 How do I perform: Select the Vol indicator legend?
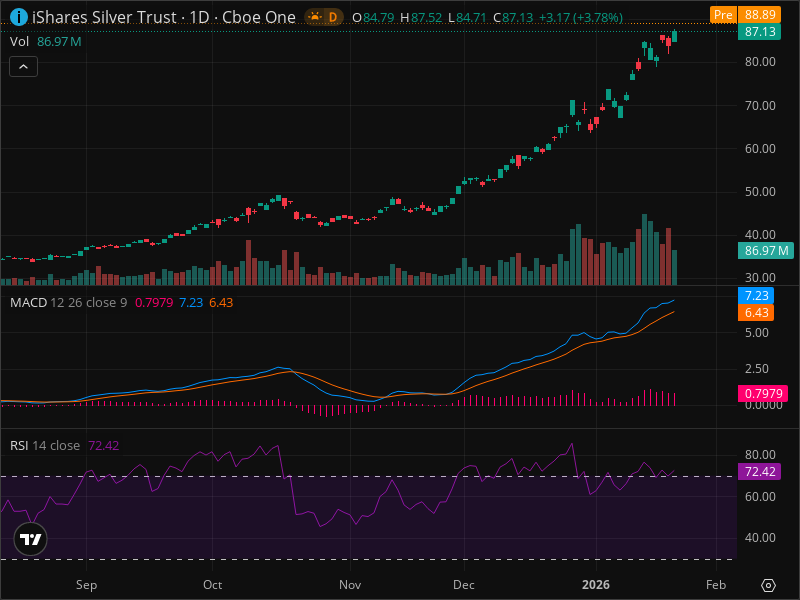tap(19, 41)
